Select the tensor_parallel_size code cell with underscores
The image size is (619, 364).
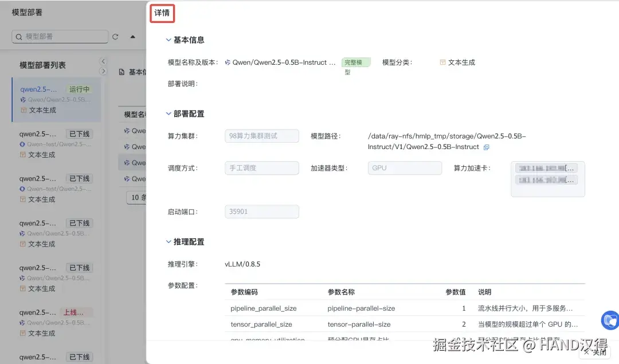tap(261, 324)
